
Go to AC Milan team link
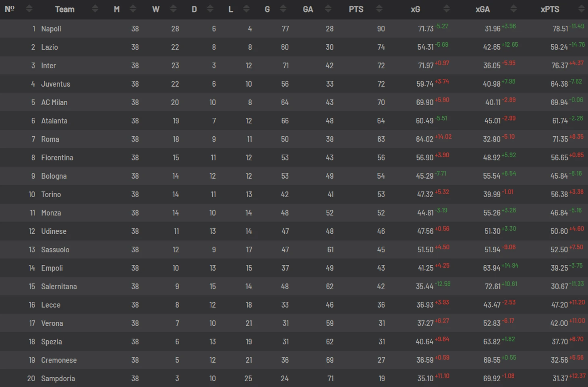(x=54, y=102)
